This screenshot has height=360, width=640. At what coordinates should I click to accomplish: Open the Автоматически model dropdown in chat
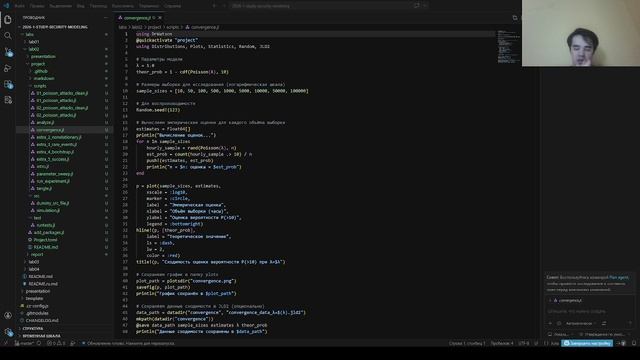pos(580,323)
